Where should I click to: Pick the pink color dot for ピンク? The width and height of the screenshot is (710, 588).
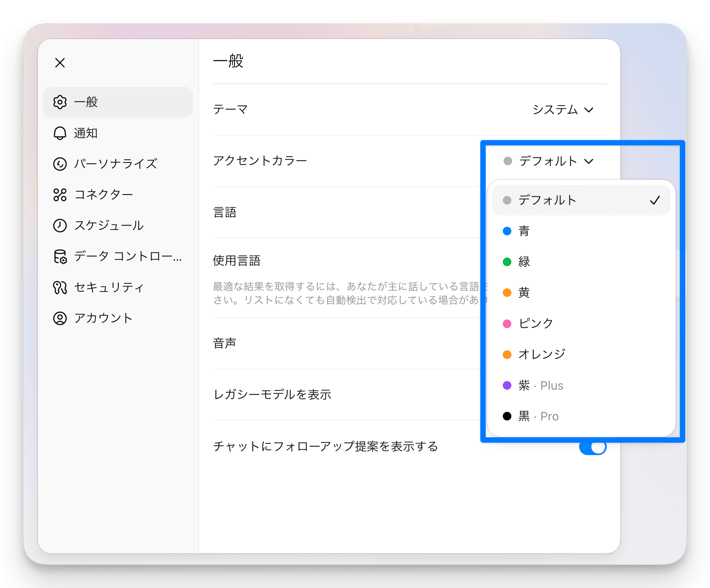click(x=507, y=324)
